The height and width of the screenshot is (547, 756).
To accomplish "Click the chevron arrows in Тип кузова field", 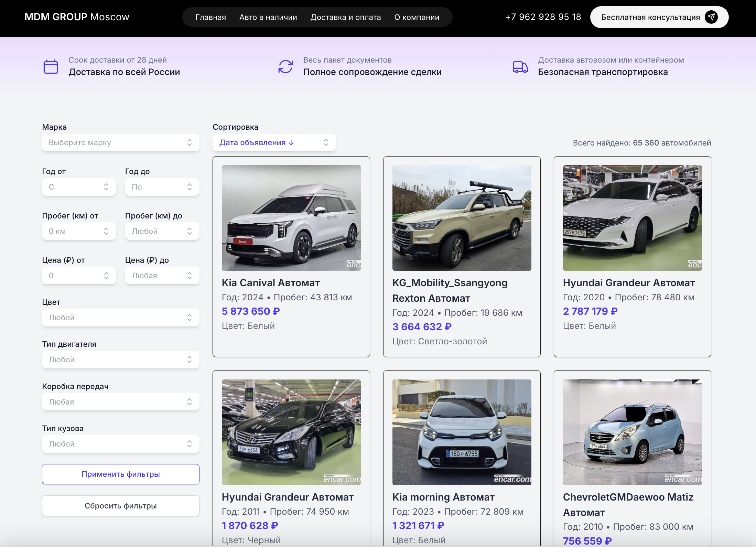I will tap(190, 444).
